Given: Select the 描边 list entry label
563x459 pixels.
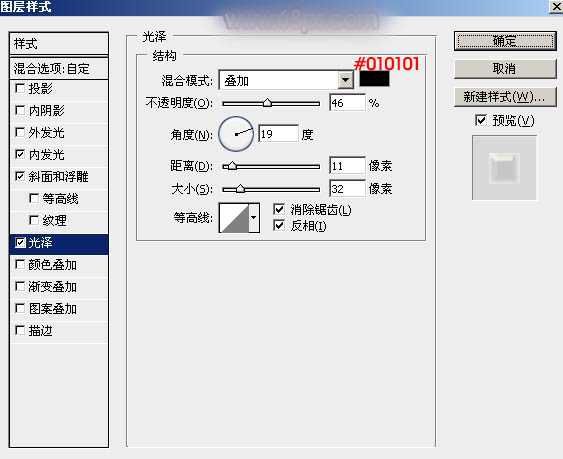Looking at the screenshot, I should pyautogui.click(x=41, y=331).
